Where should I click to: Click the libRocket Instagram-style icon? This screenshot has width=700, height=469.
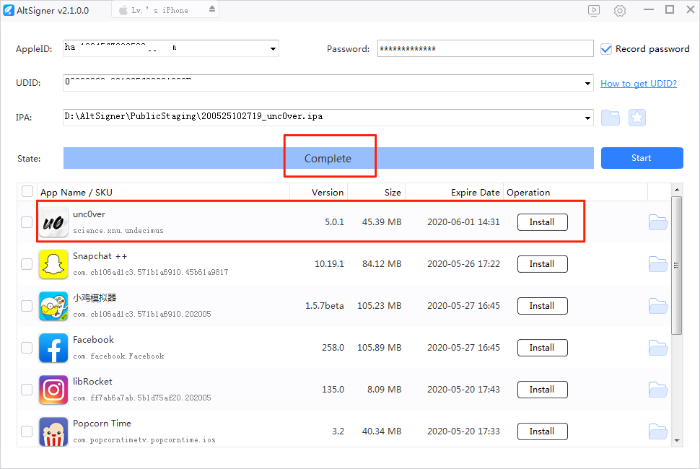53,390
